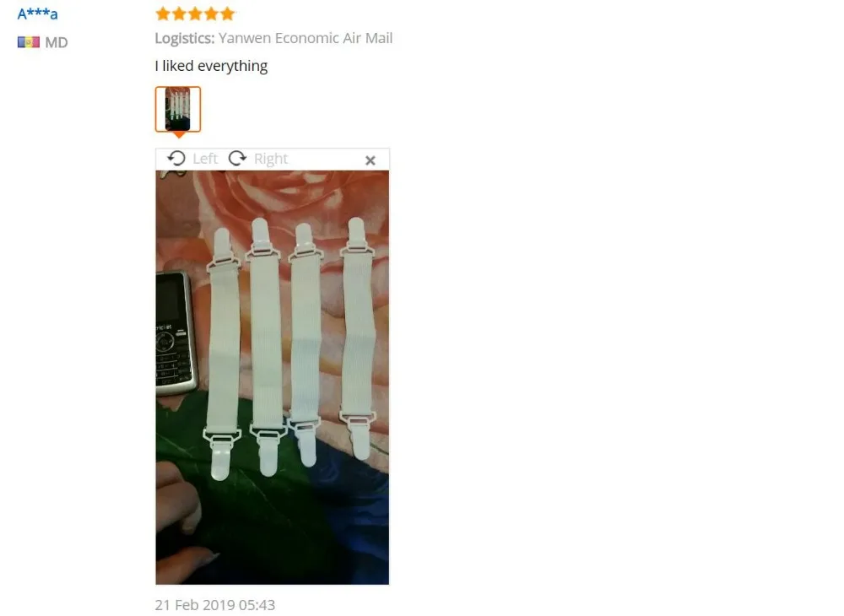Click the second orange rating star
The height and width of the screenshot is (616, 844).
179,14
